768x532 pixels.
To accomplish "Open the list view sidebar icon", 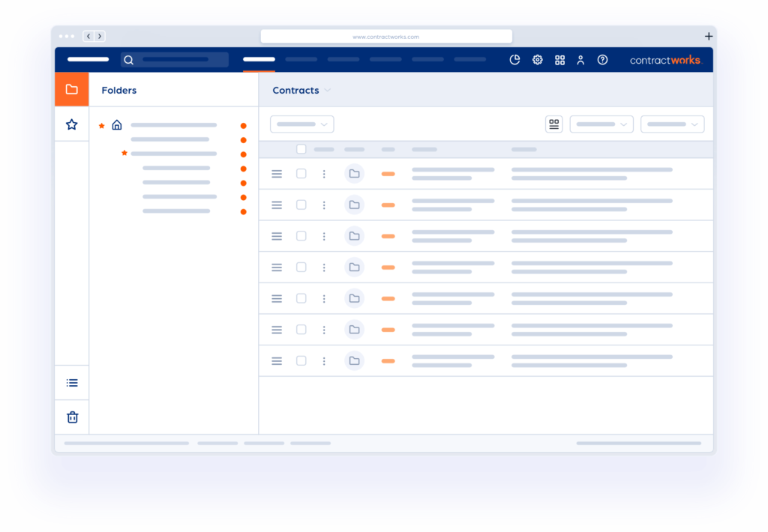I will (72, 383).
